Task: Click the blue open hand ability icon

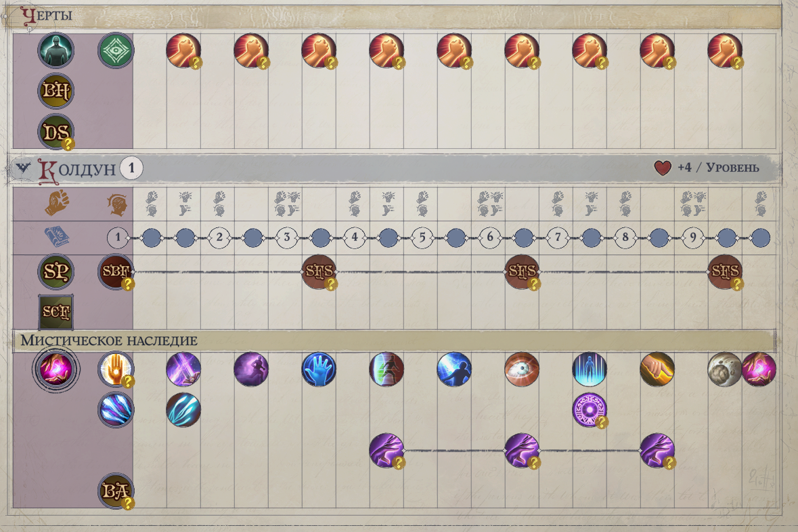Action: [319, 369]
